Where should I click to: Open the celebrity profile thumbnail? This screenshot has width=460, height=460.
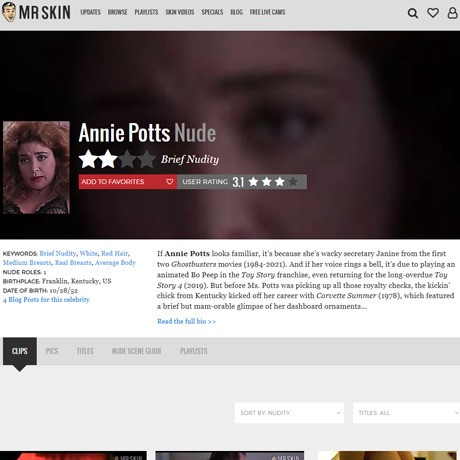pyautogui.click(x=36, y=167)
